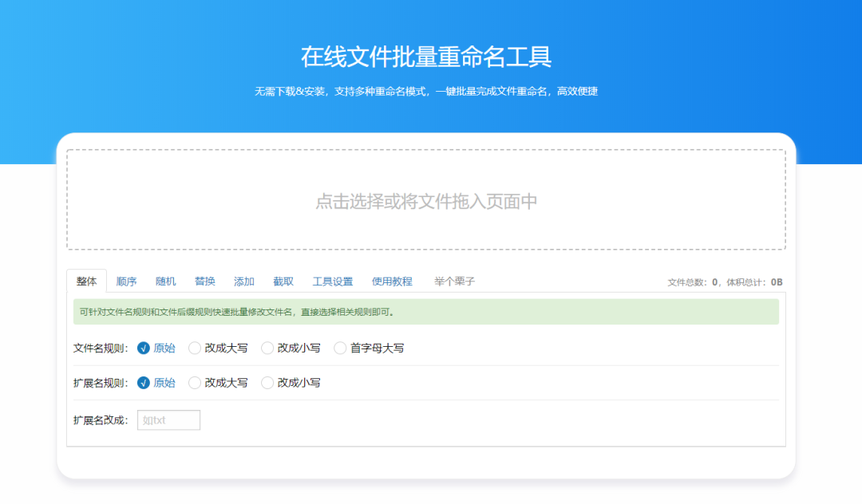Screen dimensions: 862x504
Task: Open the 添加 (add) tab
Action: pyautogui.click(x=243, y=281)
